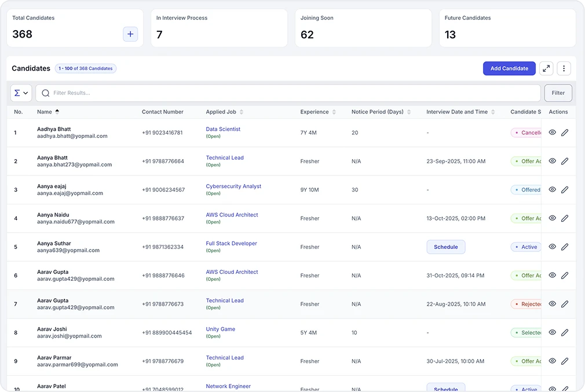View details of candidate row 6 Aarav Gupta
This screenshot has height=392, width=585.
[552, 275]
